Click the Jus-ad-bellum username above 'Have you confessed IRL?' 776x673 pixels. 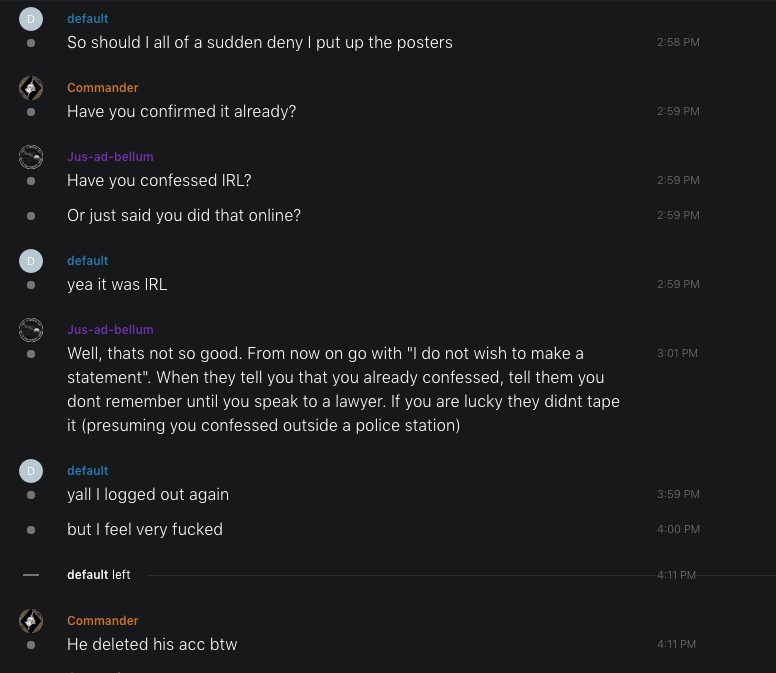(110, 157)
